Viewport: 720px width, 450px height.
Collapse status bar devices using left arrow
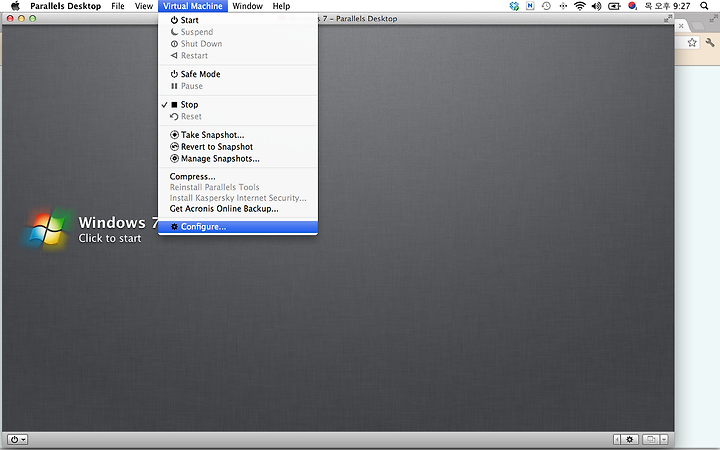617,439
